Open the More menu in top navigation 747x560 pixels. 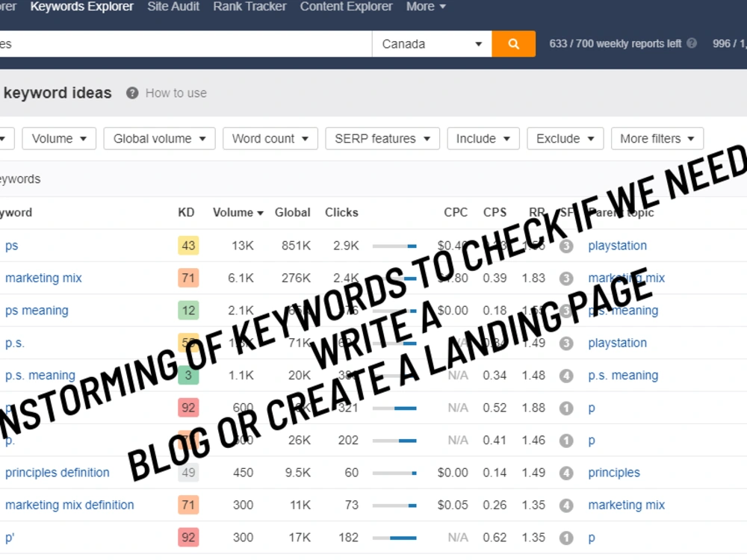click(x=426, y=7)
